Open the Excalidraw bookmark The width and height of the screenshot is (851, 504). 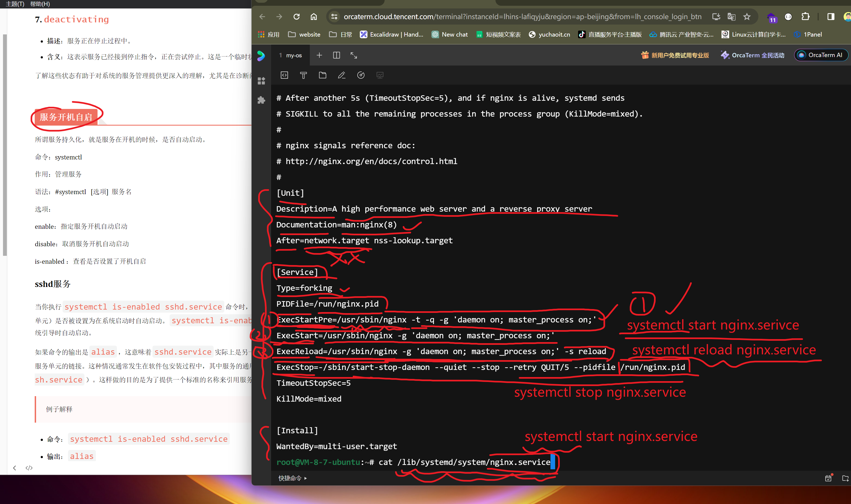(x=391, y=34)
